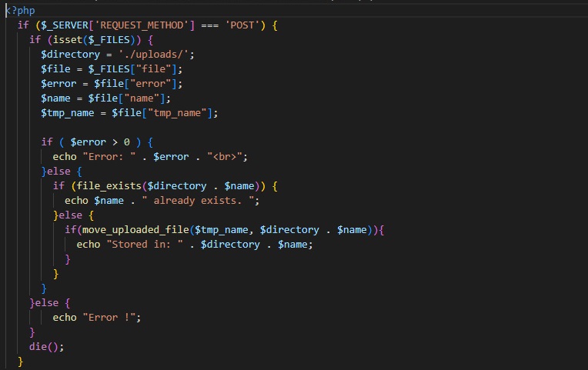Image resolution: width=588 pixels, height=370 pixels.
Task: Click the "file" array key string
Action: [153, 69]
